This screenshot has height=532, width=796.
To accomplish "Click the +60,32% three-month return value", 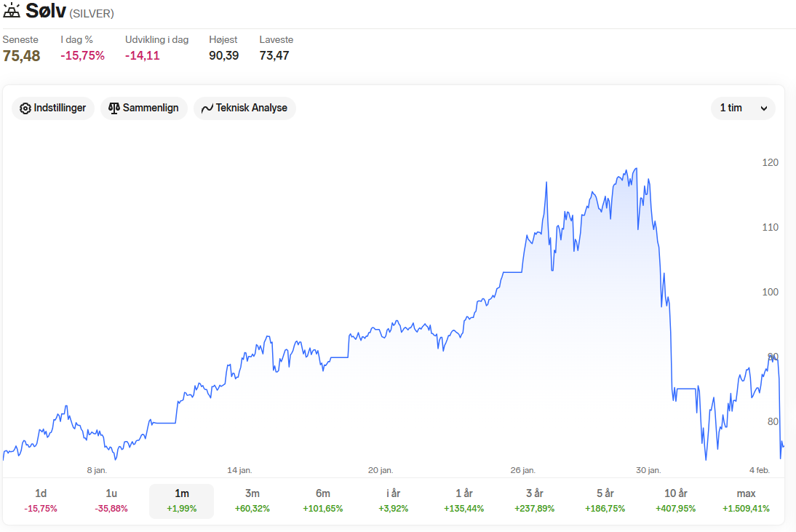I will pyautogui.click(x=252, y=508).
